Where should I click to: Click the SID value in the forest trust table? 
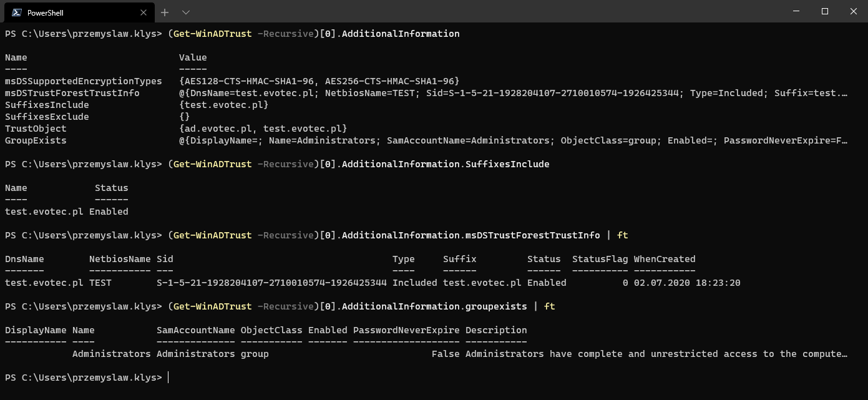tap(271, 283)
